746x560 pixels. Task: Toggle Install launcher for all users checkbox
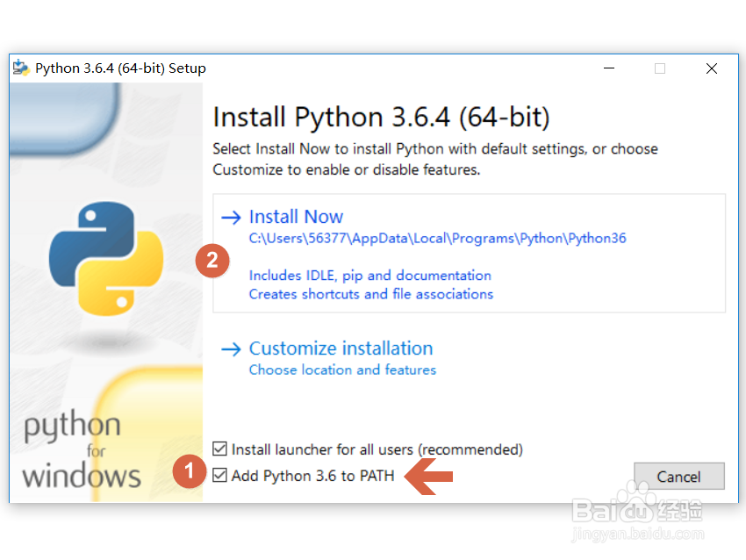219,449
